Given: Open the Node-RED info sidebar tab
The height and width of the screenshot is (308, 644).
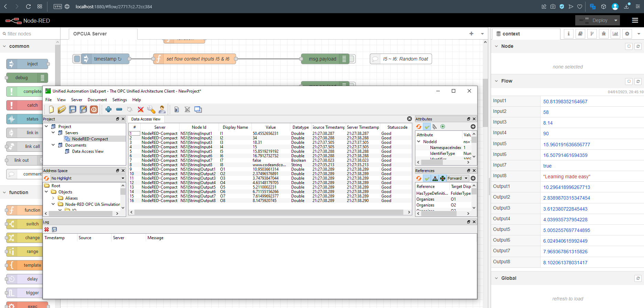Looking at the screenshot, I should point(568,34).
